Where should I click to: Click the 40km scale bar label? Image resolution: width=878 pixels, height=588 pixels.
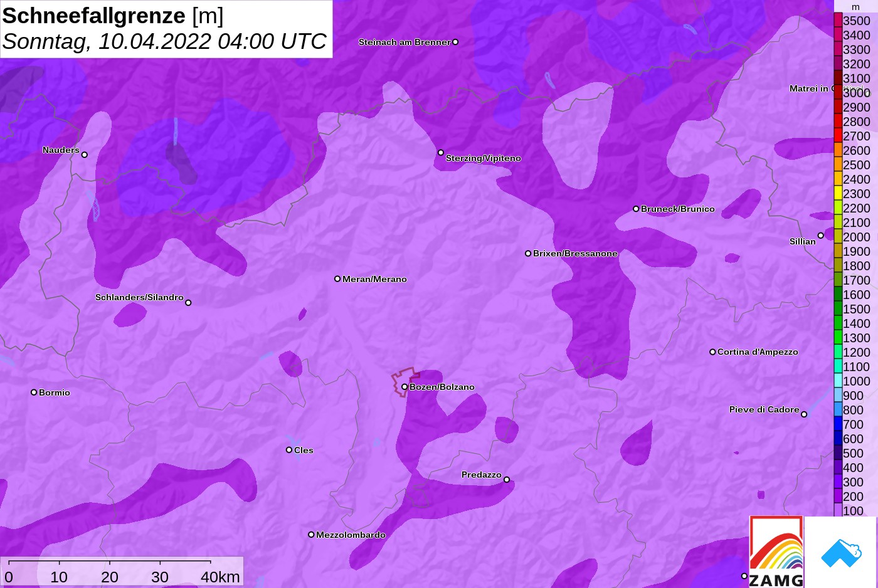[x=220, y=577]
